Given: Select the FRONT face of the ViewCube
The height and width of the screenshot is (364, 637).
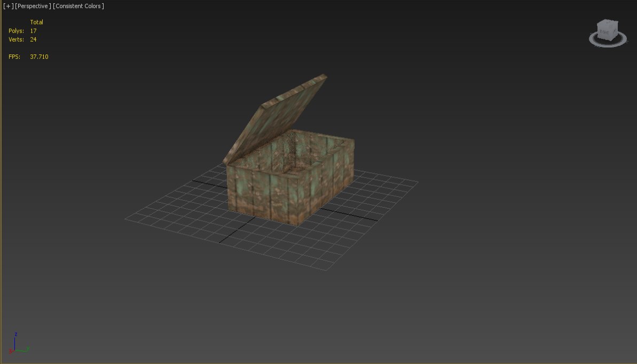Looking at the screenshot, I should point(604,32).
